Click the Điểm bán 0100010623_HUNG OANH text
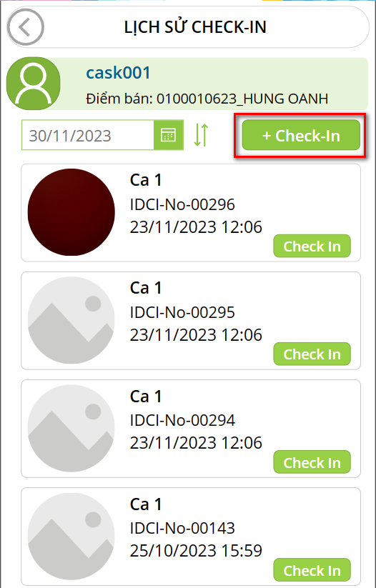 tap(207, 99)
